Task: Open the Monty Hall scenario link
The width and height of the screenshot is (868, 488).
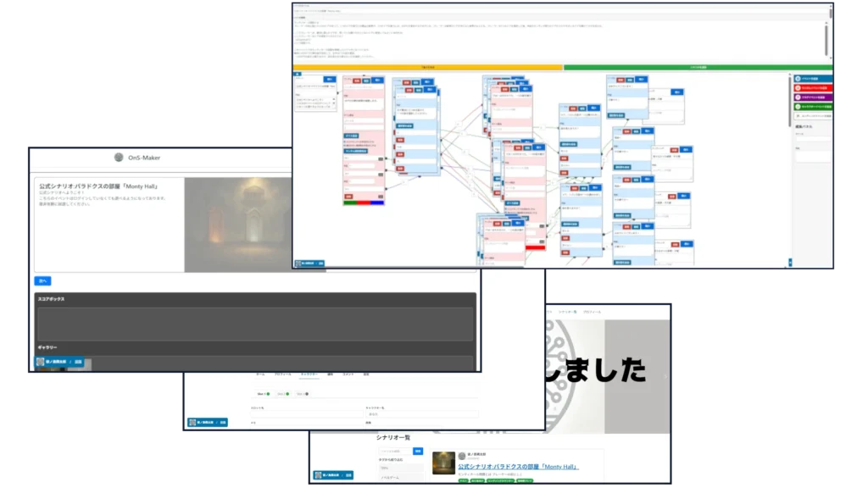Action: pyautogui.click(x=518, y=466)
